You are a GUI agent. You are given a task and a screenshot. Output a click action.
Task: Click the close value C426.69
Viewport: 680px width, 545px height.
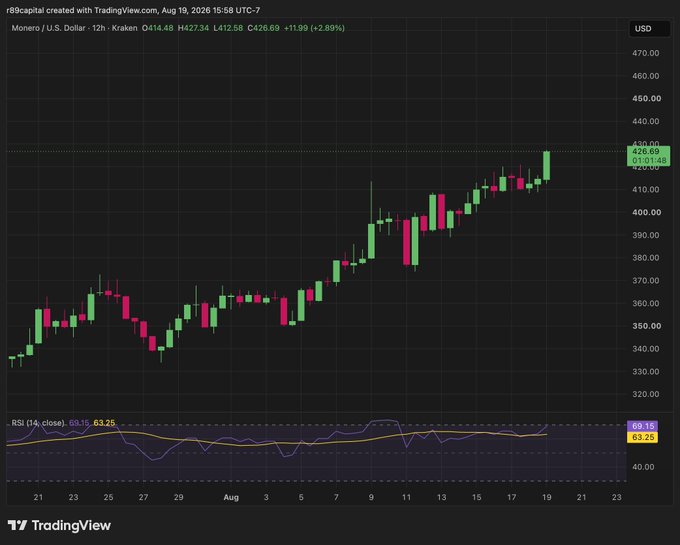click(263, 28)
